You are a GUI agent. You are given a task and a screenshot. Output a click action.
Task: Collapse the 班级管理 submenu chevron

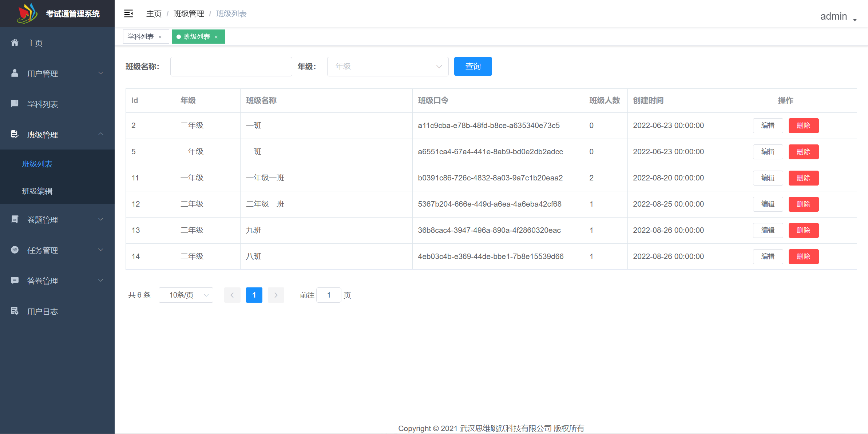click(x=101, y=134)
